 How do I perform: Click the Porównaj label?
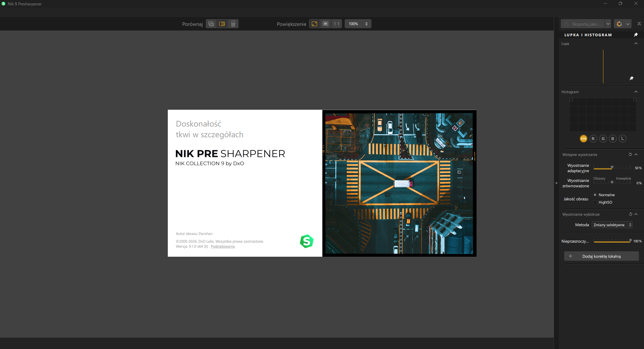coord(192,24)
